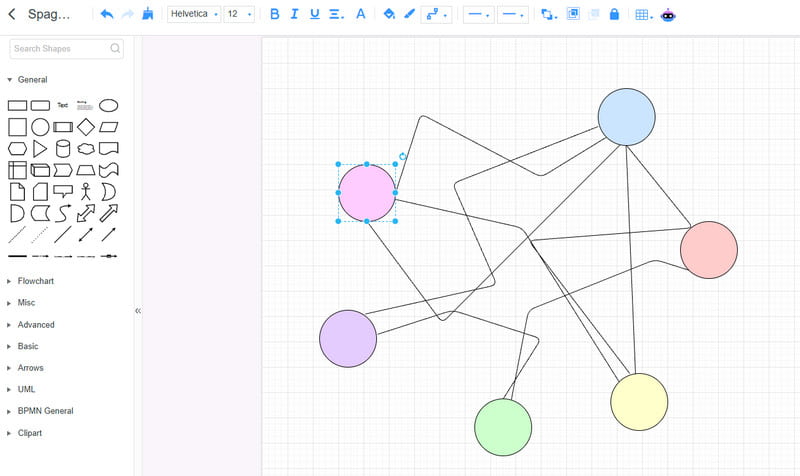The image size is (800, 476).
Task: Select the trapezoid shape
Action: (x=86, y=170)
